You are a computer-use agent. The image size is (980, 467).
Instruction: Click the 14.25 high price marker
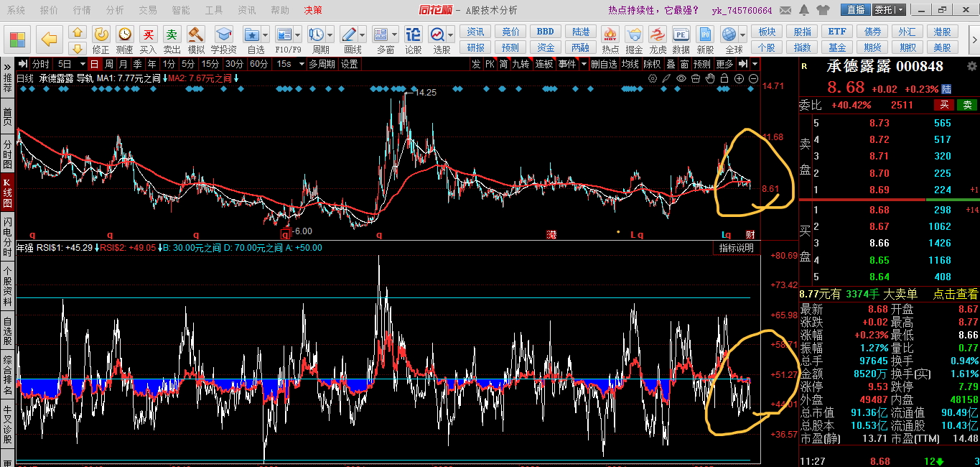click(426, 93)
